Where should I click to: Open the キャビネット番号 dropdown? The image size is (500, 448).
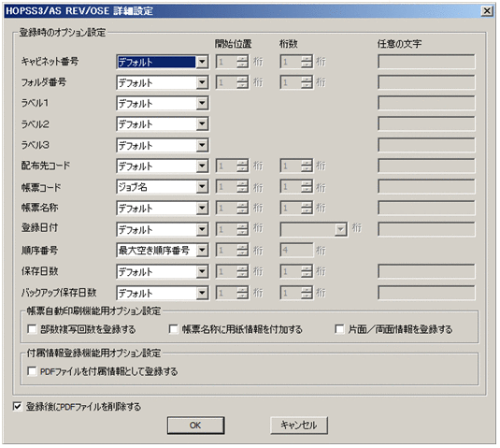coord(163,62)
